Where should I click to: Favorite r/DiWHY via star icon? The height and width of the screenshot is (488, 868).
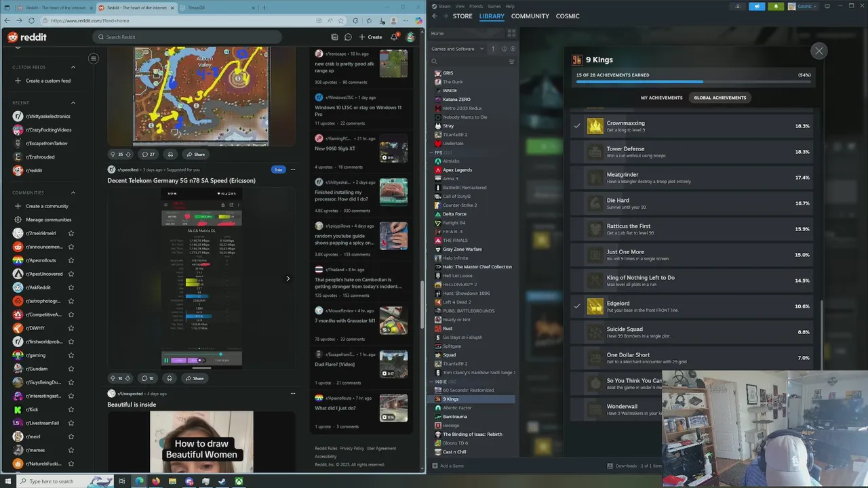pyautogui.click(x=71, y=328)
